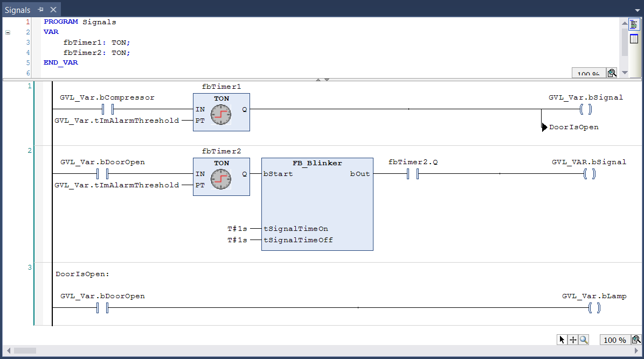Choose the magnifier zoom tool
This screenshot has width=644, height=359.
(584, 340)
